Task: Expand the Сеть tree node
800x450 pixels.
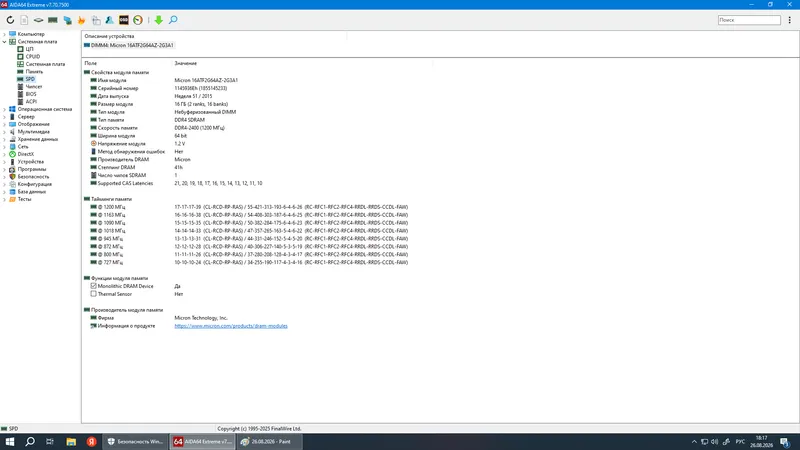Action: 5,146
